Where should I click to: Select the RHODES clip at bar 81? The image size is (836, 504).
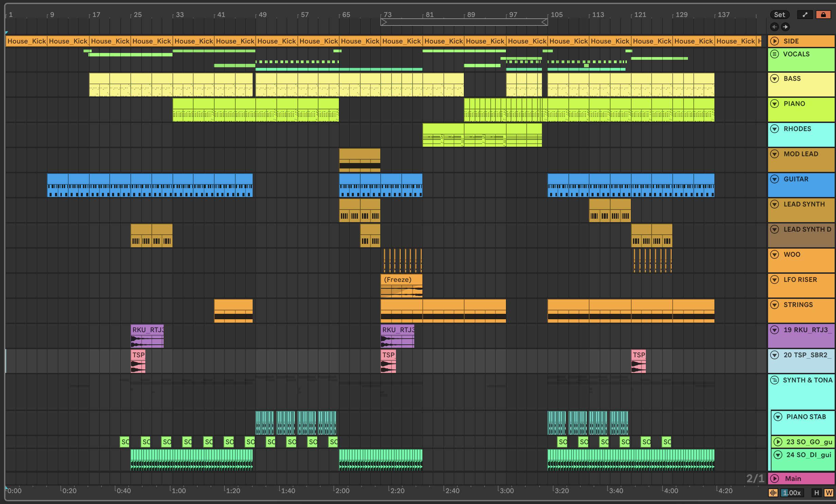[443, 135]
